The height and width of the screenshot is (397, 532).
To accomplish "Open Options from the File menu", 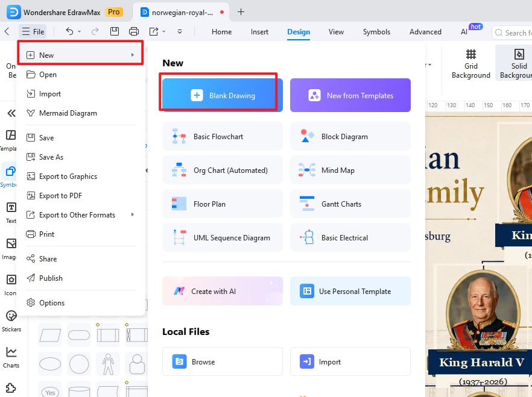I will coord(81,302).
